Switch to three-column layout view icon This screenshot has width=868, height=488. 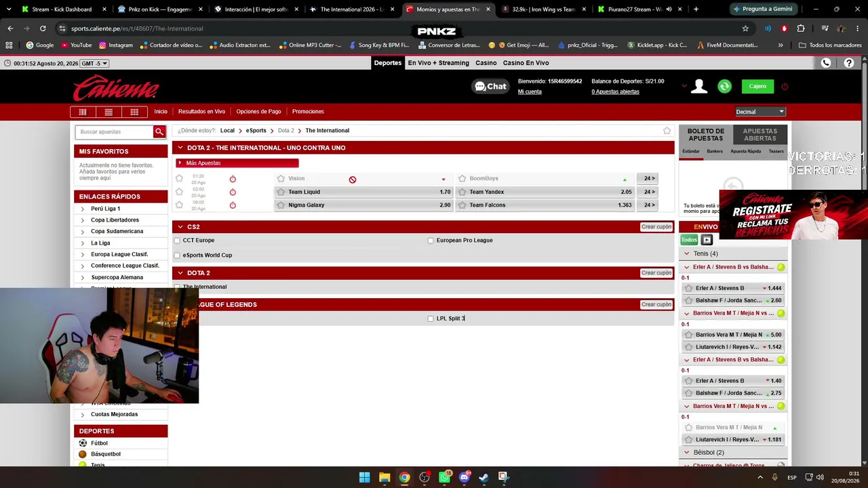pyautogui.click(x=83, y=112)
